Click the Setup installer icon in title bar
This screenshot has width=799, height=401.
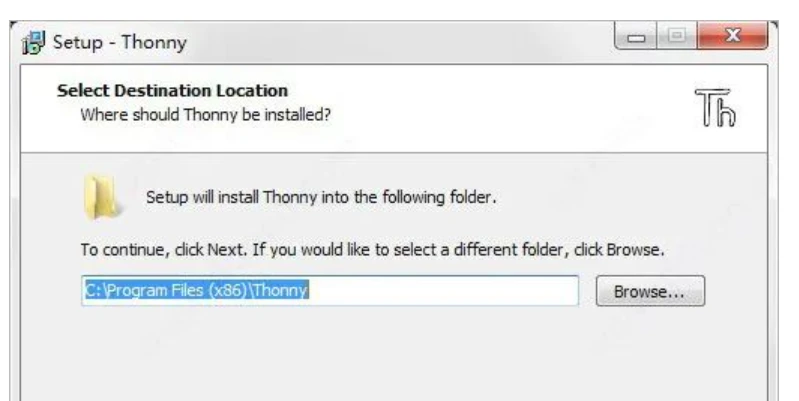click(33, 44)
